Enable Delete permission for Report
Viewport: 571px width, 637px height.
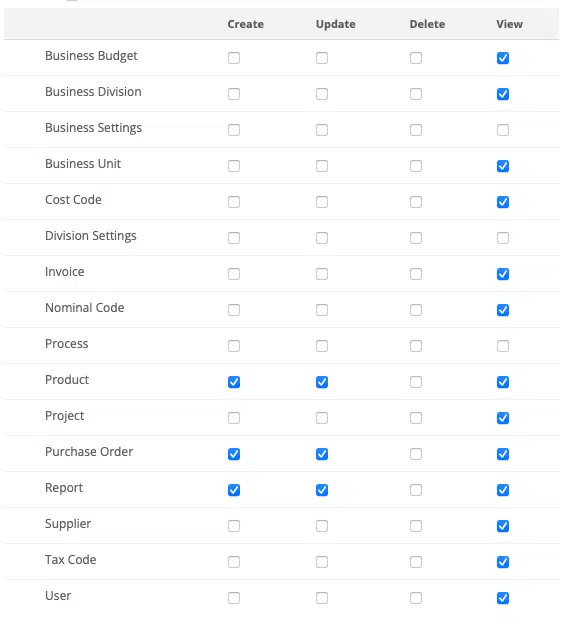[416, 490]
